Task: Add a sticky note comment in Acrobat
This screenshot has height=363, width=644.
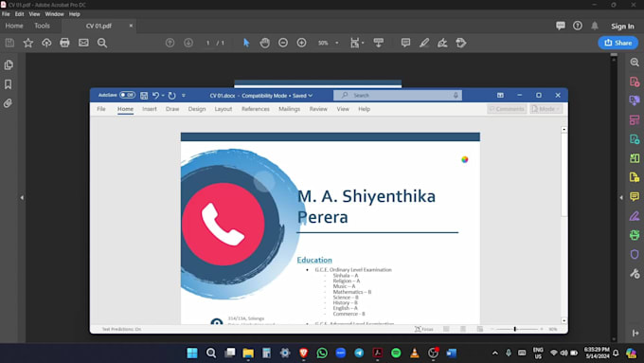Action: click(405, 43)
